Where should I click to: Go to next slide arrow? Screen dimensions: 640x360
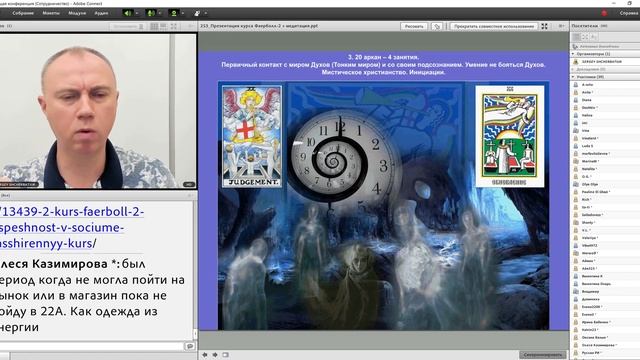215,355
